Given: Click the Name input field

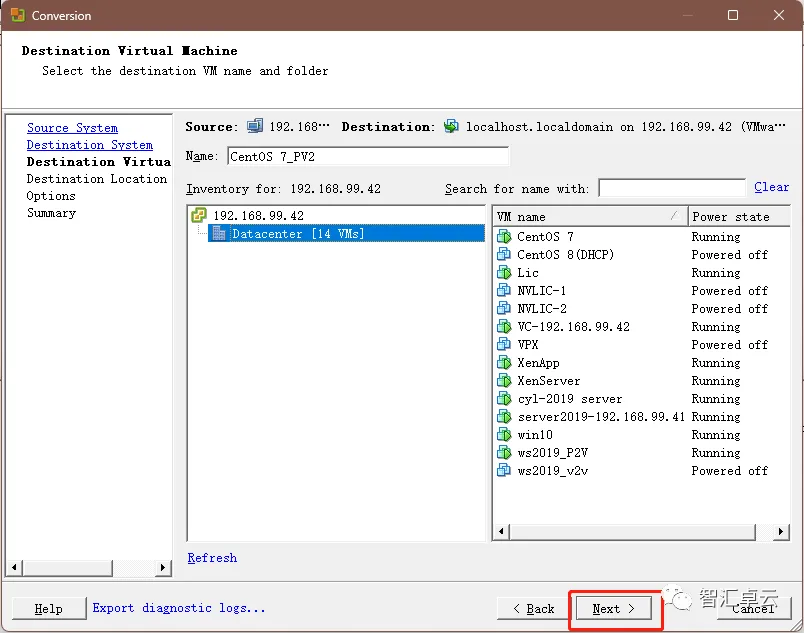Looking at the screenshot, I should tap(368, 156).
